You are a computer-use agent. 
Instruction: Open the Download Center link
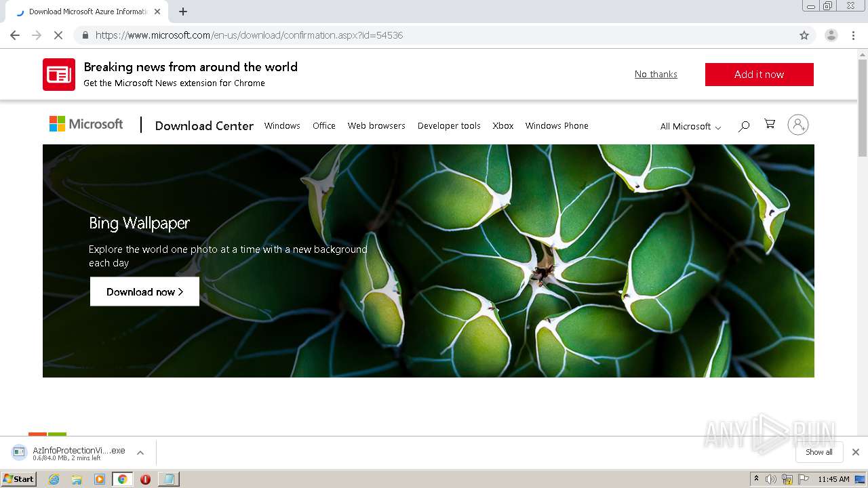coord(204,125)
